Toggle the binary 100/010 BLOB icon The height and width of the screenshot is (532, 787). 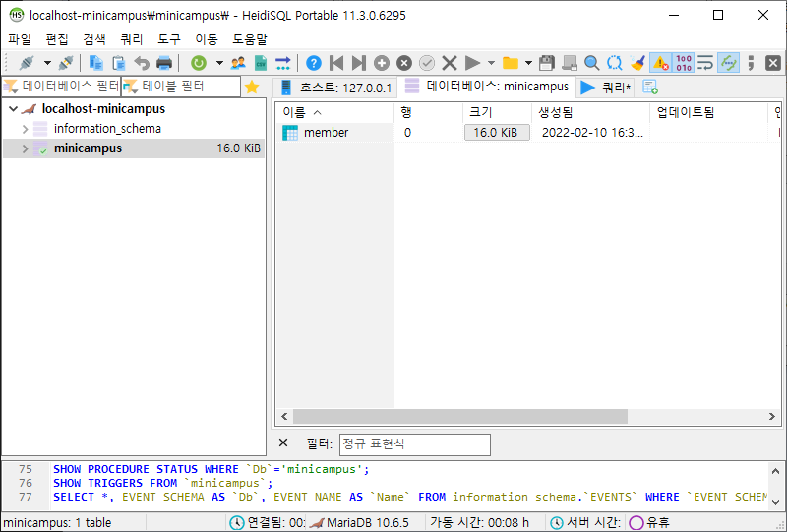tap(683, 63)
